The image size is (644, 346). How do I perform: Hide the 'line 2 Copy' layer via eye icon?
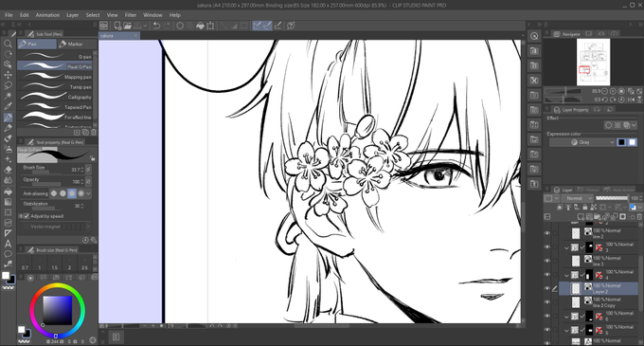tap(547, 302)
